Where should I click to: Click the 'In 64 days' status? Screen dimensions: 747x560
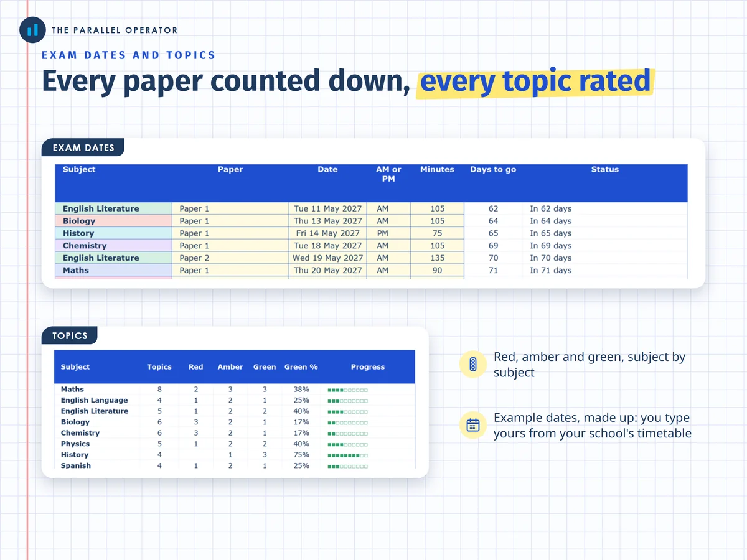[x=550, y=221]
